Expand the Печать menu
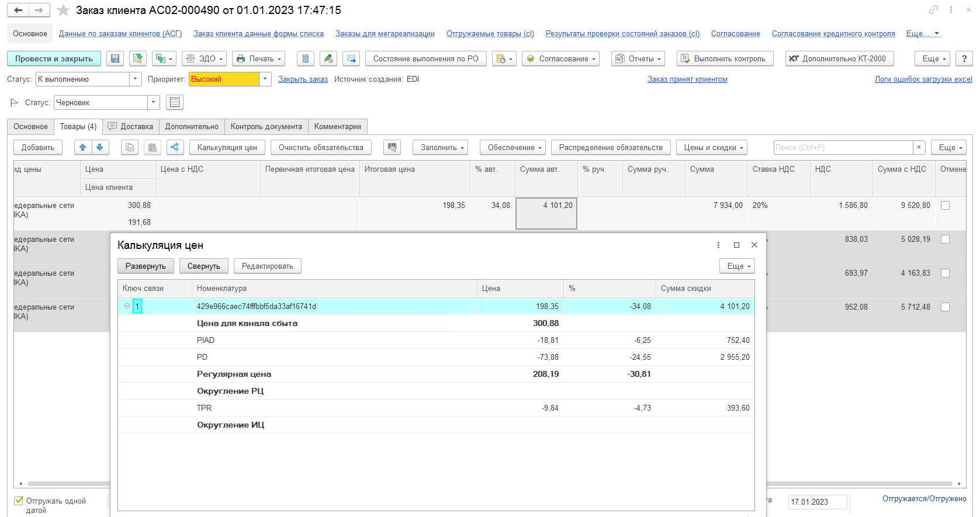This screenshot has height=517, width=980. pyautogui.click(x=259, y=58)
